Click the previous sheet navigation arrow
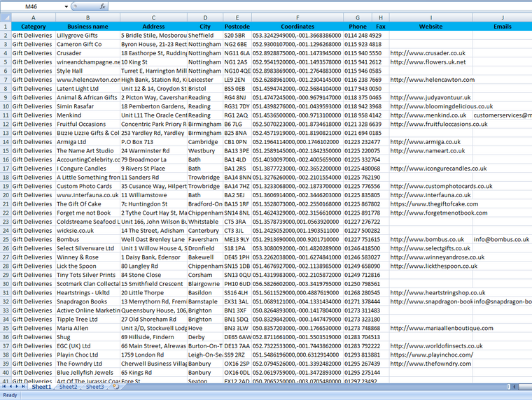 [10, 387]
